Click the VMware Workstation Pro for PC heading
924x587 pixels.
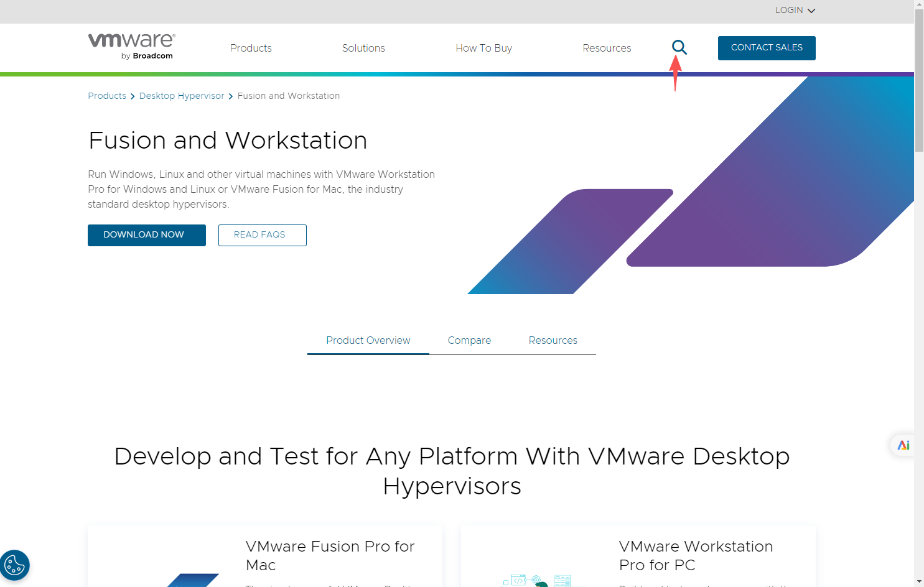click(696, 555)
